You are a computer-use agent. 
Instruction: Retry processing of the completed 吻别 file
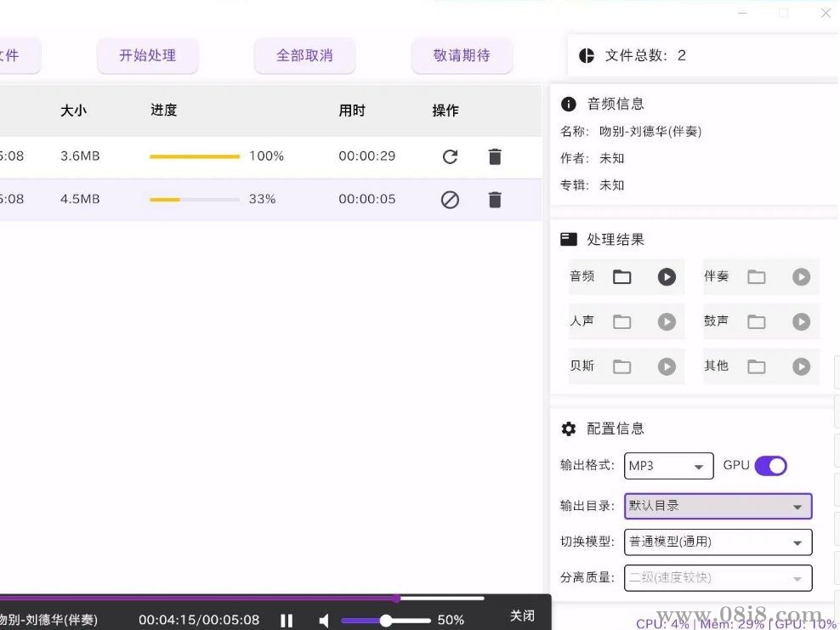(x=450, y=156)
